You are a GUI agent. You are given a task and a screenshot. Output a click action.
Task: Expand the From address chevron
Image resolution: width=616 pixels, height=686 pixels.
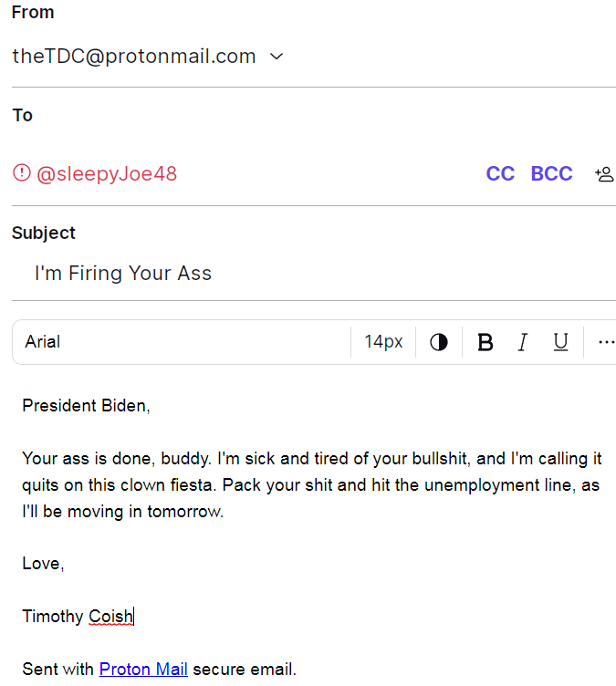(277, 57)
